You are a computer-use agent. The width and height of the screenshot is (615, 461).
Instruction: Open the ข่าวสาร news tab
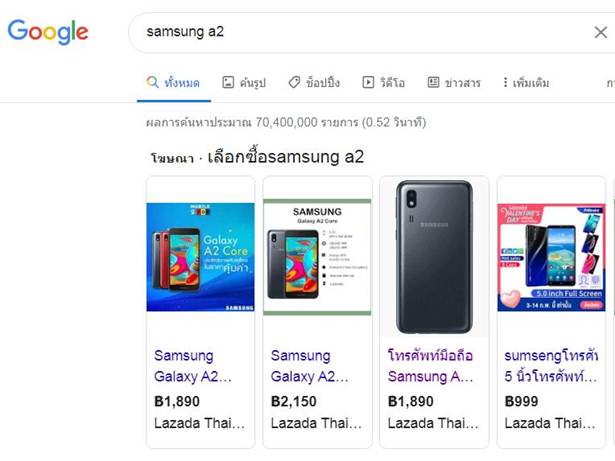point(454,82)
